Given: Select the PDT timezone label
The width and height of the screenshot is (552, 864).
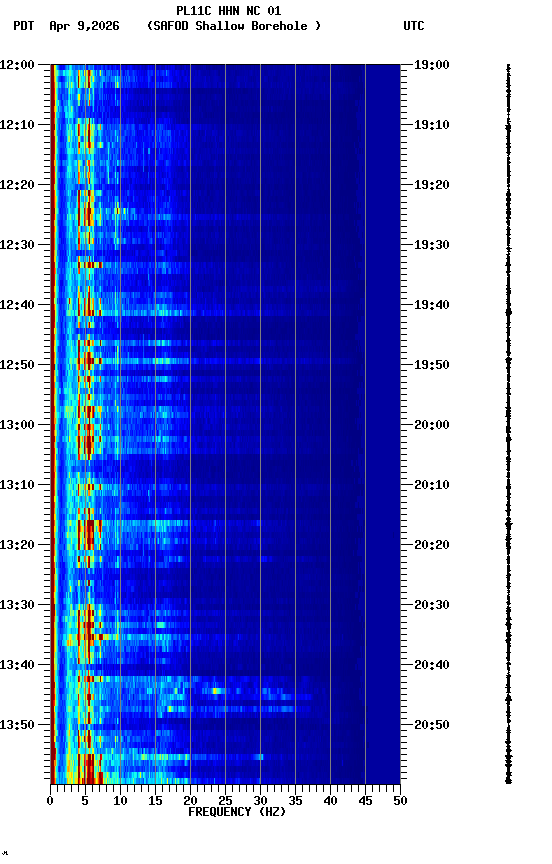Looking at the screenshot, I should [24, 26].
